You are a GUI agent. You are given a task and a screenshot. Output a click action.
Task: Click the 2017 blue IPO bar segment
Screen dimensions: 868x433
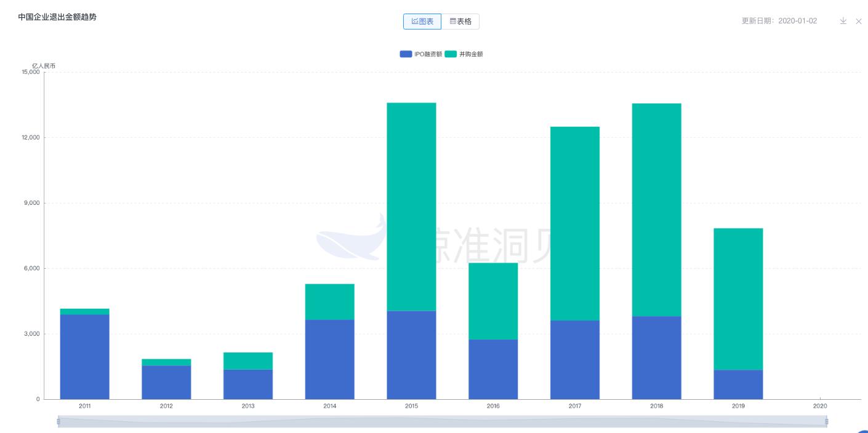point(575,360)
